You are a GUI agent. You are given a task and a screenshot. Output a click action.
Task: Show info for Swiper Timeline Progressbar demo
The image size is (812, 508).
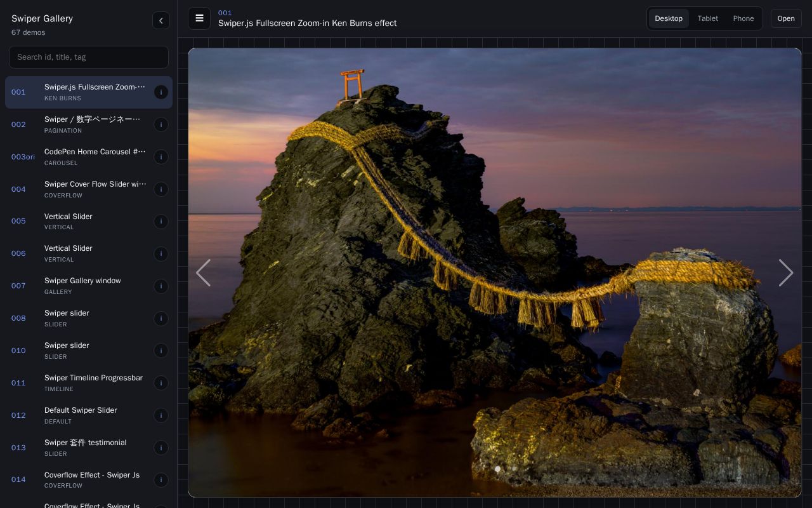click(x=161, y=383)
